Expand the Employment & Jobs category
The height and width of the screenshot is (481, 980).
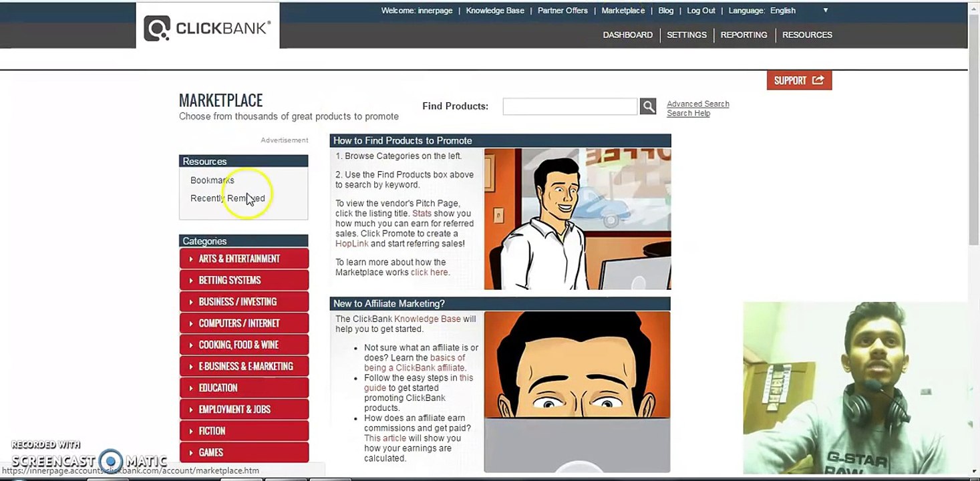tap(244, 410)
